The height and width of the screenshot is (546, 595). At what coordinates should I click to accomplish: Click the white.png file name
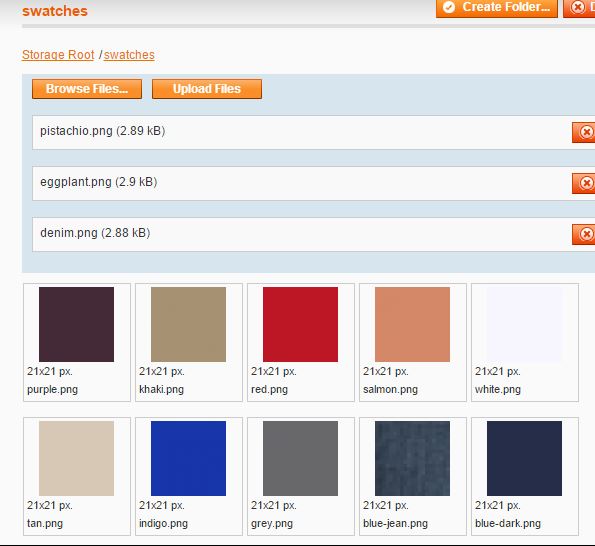tap(498, 390)
